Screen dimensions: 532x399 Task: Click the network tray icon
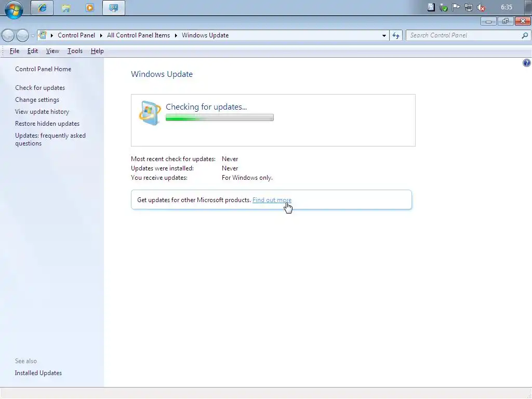tap(469, 7)
